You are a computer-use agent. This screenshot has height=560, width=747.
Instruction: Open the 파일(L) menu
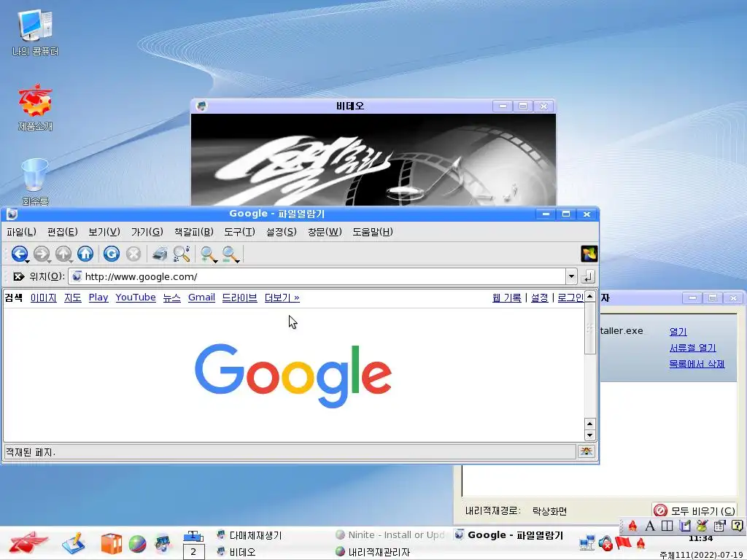coord(21,232)
